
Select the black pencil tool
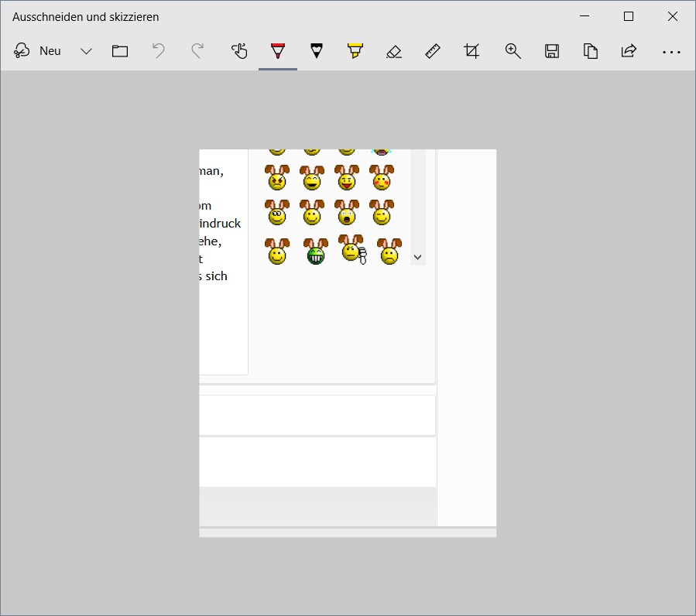point(317,51)
